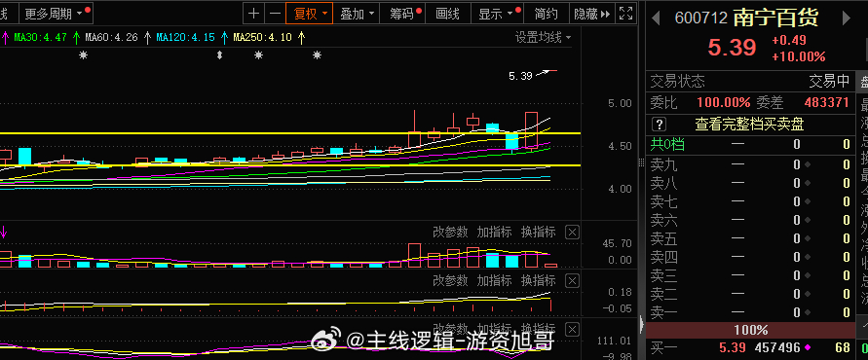
Task: Click question mark help icon
Action: coord(659,124)
